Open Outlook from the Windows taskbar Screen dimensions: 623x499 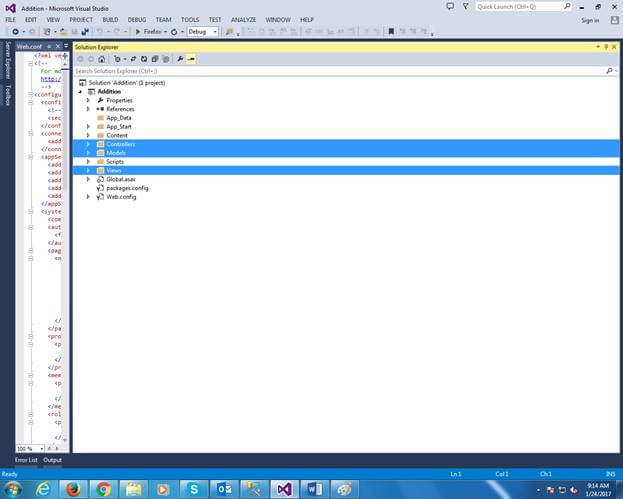(224, 489)
